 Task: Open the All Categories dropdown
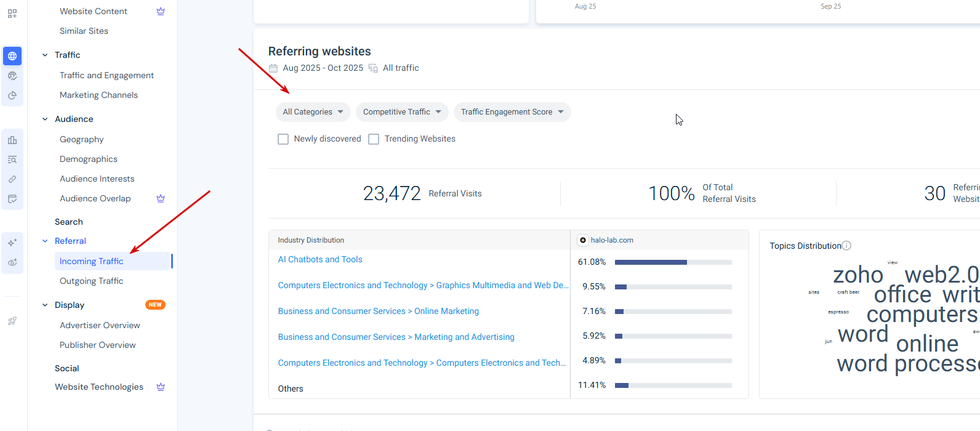(313, 112)
